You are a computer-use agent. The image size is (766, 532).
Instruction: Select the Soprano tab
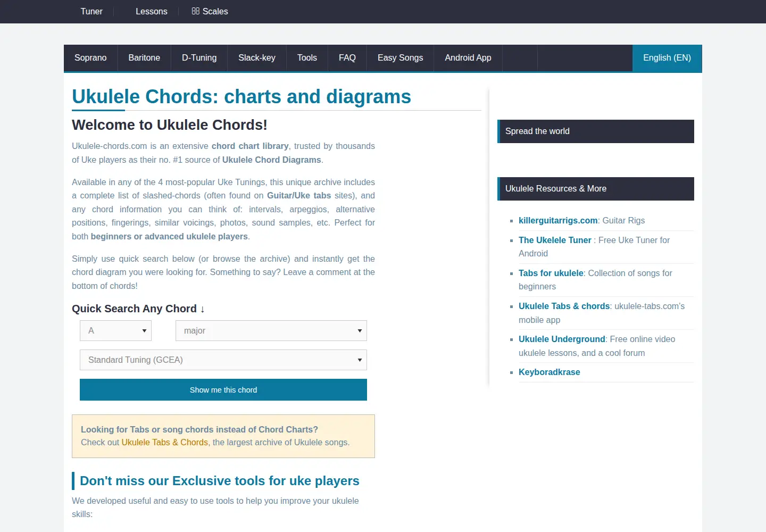[90, 58]
